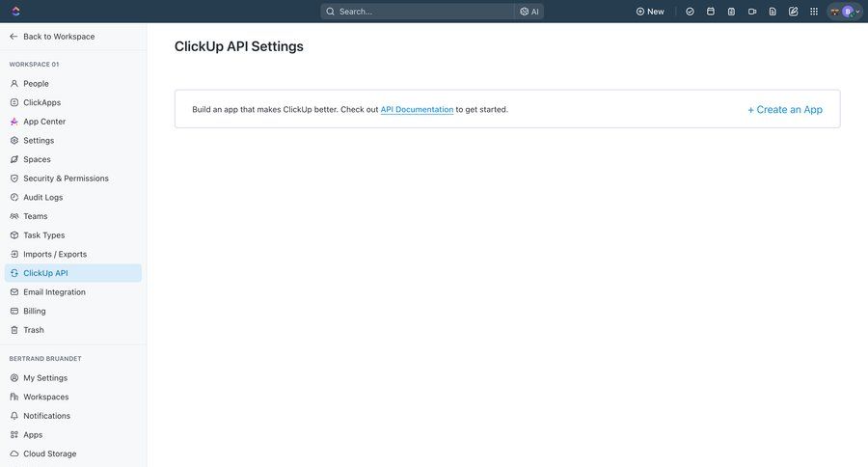Open My Settings
This screenshot has width=868, height=467.
(73, 378)
